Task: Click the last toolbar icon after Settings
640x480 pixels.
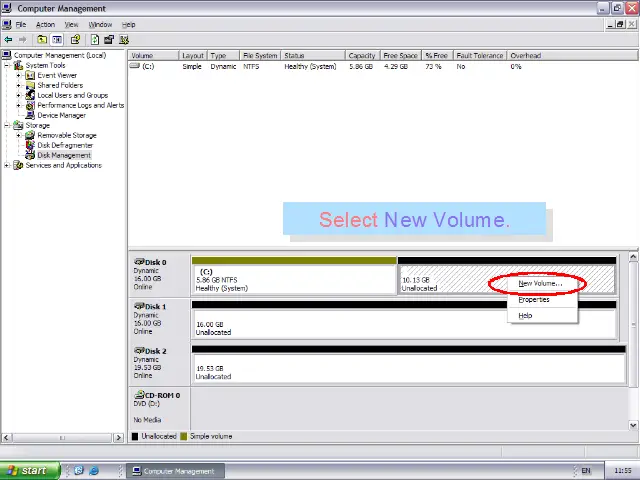Action: pyautogui.click(x=124, y=40)
